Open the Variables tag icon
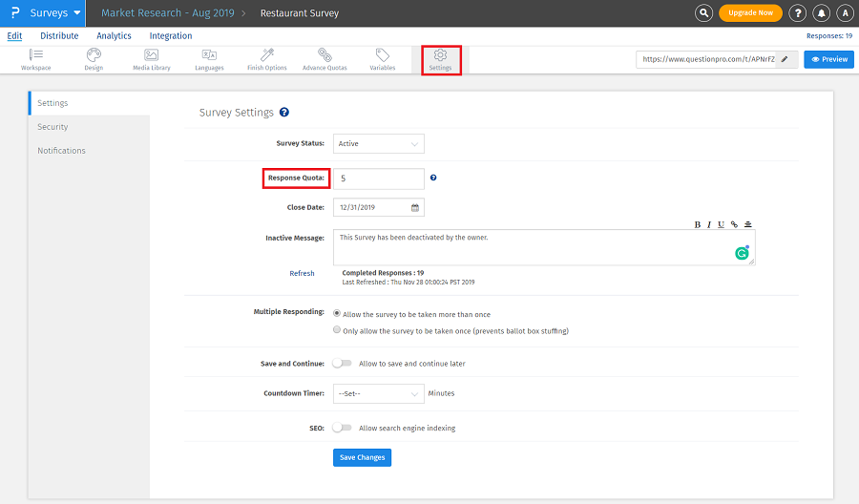 (382, 59)
